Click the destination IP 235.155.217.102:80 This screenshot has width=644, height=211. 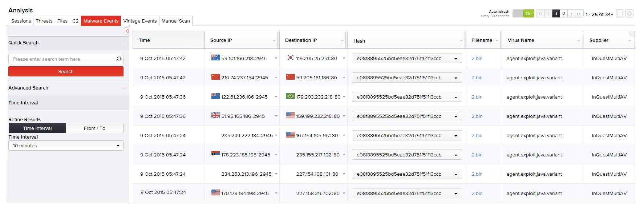click(318, 155)
